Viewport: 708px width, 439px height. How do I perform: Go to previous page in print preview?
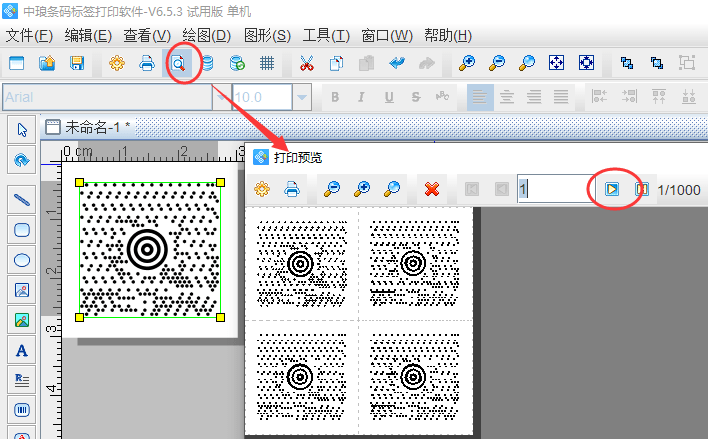502,189
